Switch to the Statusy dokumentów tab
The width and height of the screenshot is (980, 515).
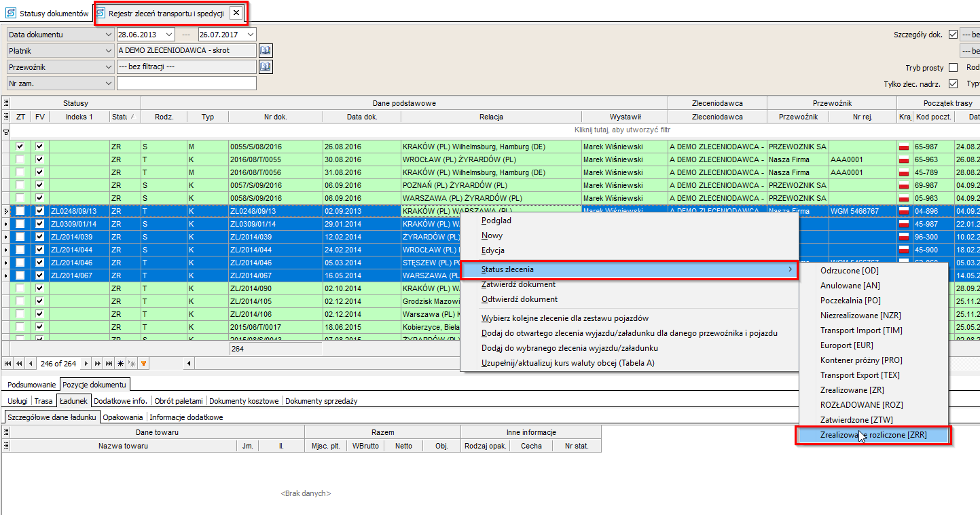point(46,13)
